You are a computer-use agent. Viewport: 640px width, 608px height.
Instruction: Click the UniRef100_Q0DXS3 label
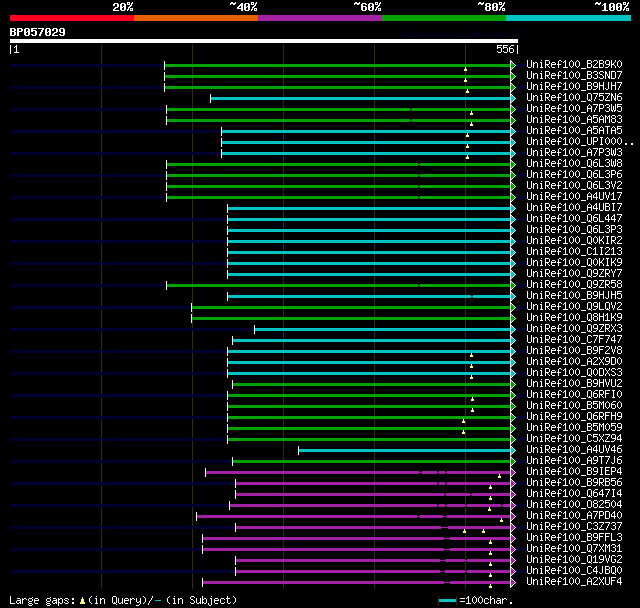click(574, 373)
